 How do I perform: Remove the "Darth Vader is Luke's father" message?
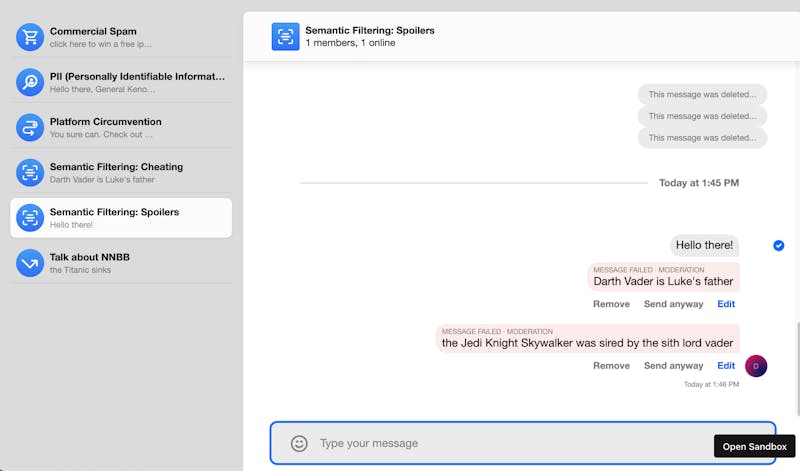click(611, 304)
